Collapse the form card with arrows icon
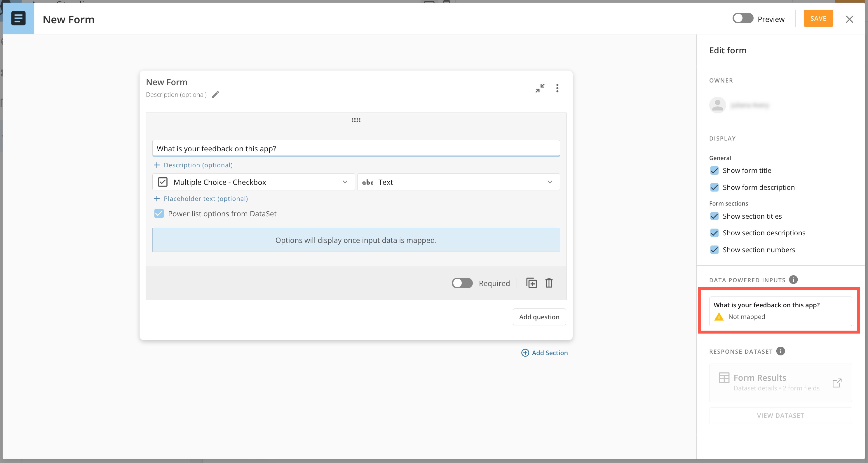Image resolution: width=868 pixels, height=463 pixels. 540,88
